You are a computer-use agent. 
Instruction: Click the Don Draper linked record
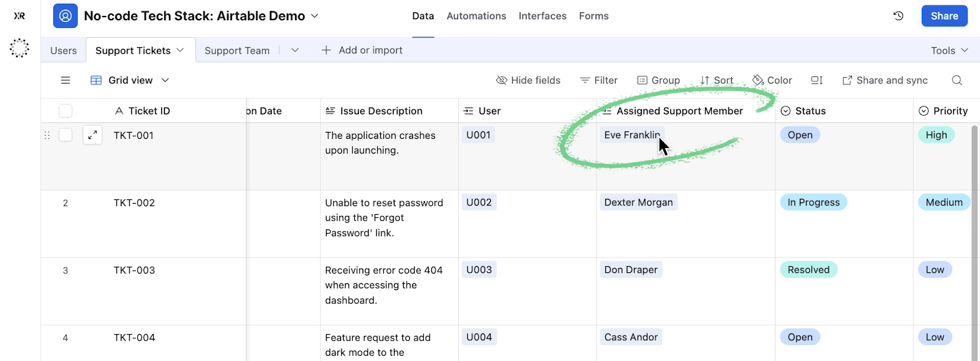(631, 270)
